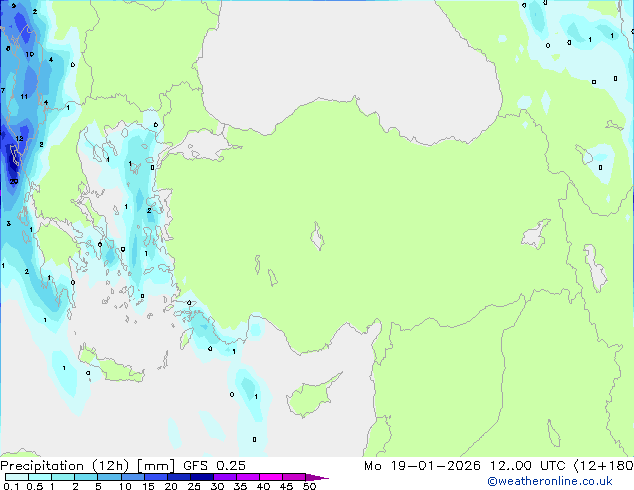Image resolution: width=634 pixels, height=490 pixels.
Task: Click the '7' precipitation value on the map
Action: 3,90
